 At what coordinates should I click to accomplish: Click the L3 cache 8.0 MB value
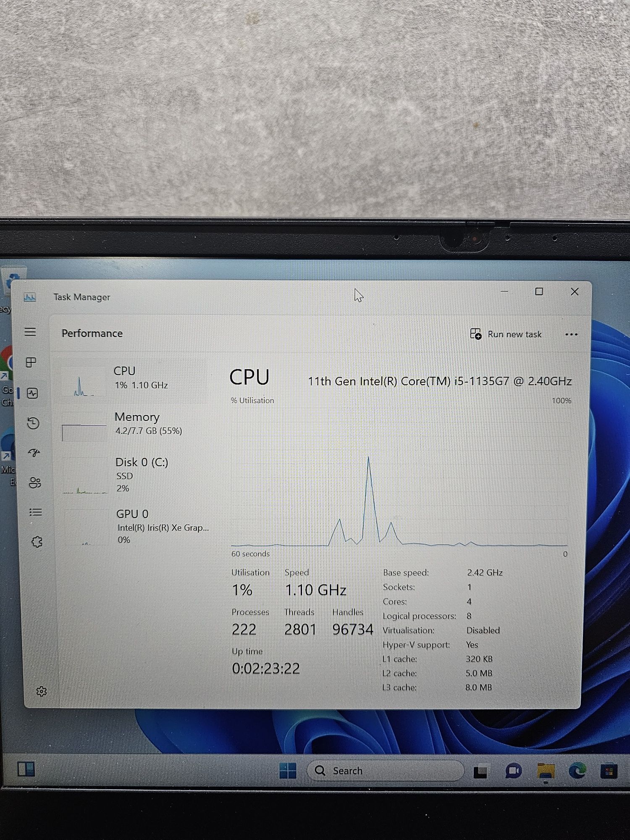coord(478,687)
